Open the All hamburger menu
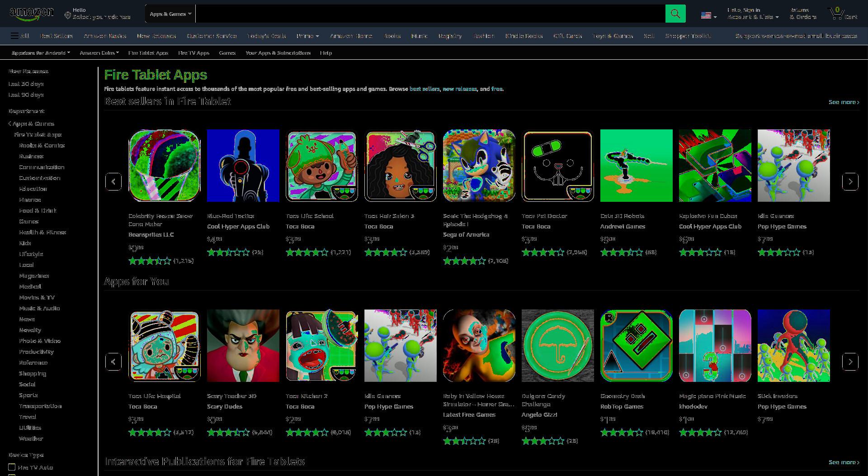 [x=20, y=36]
